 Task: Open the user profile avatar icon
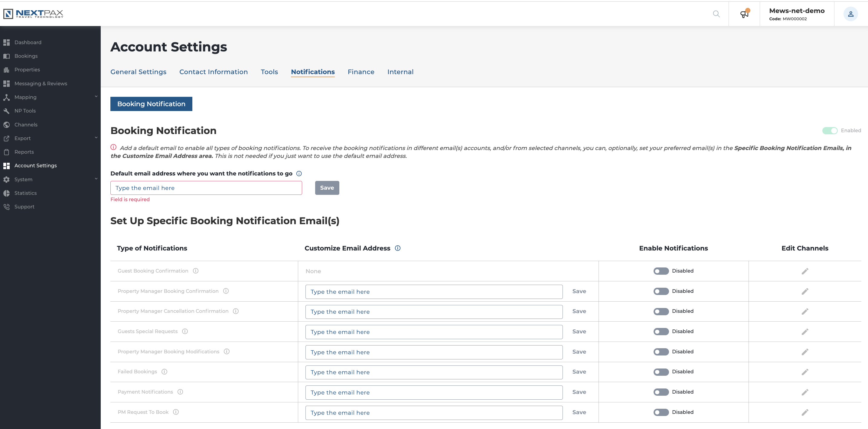[850, 14]
